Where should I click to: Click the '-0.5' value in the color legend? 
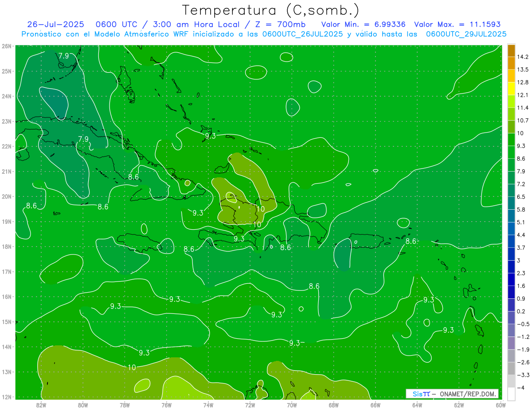pyautogui.click(x=523, y=324)
